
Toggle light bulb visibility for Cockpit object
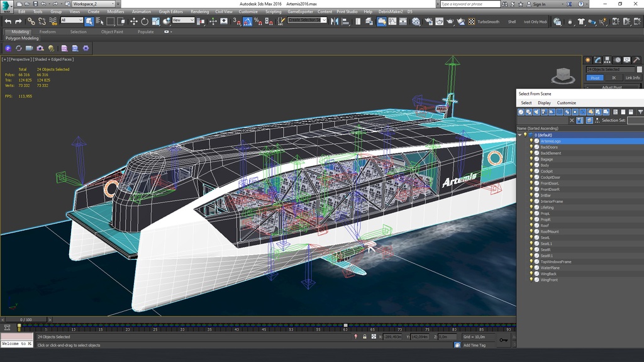(x=531, y=172)
